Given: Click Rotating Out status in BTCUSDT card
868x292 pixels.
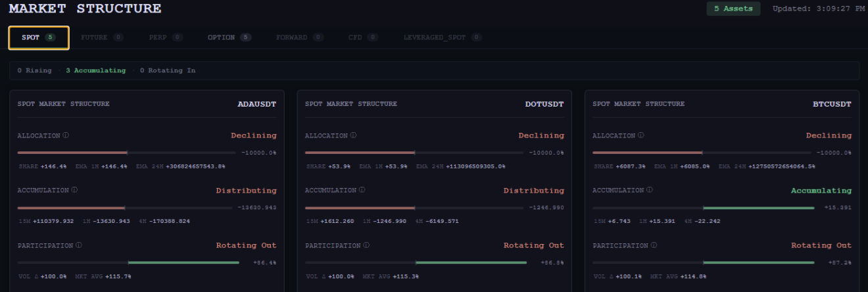Looking at the screenshot, I should coord(821,245).
